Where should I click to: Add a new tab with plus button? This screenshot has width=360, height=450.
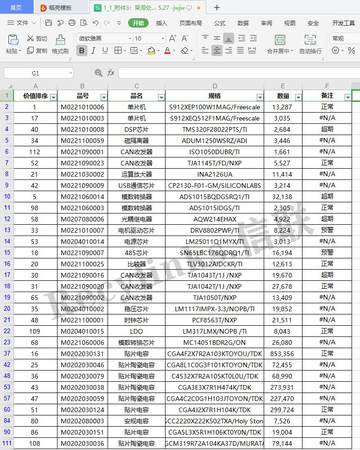[217, 7]
